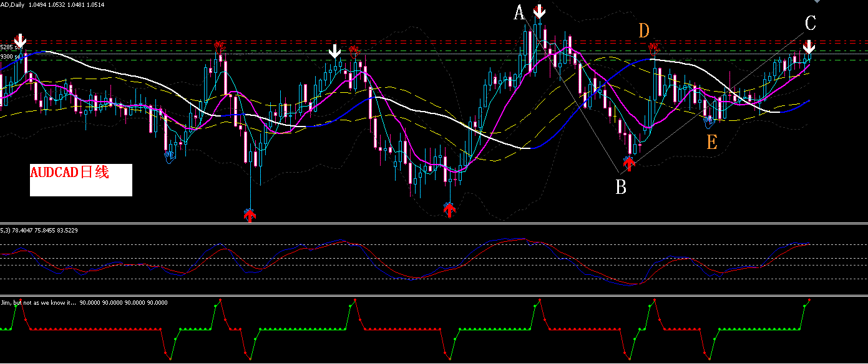Select the orange letter E label

(x=711, y=143)
